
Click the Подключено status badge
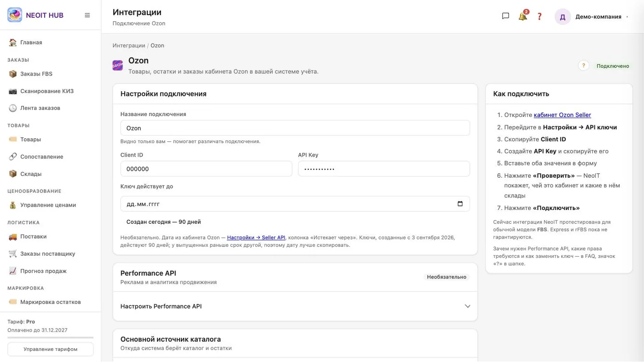pyautogui.click(x=613, y=66)
